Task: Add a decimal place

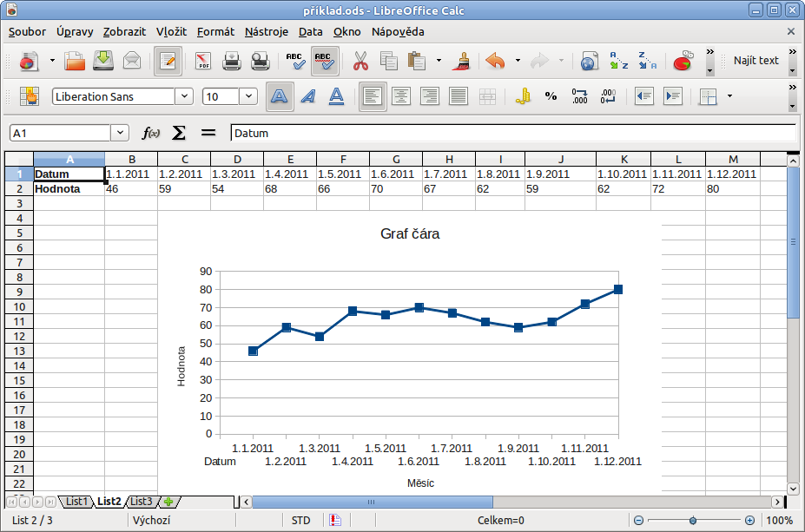Action: (x=579, y=96)
